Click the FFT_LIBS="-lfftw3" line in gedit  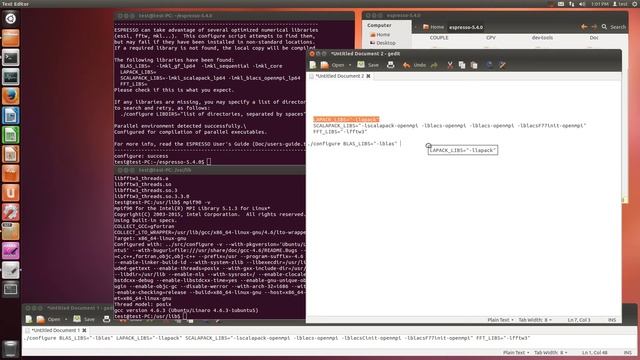(340, 131)
